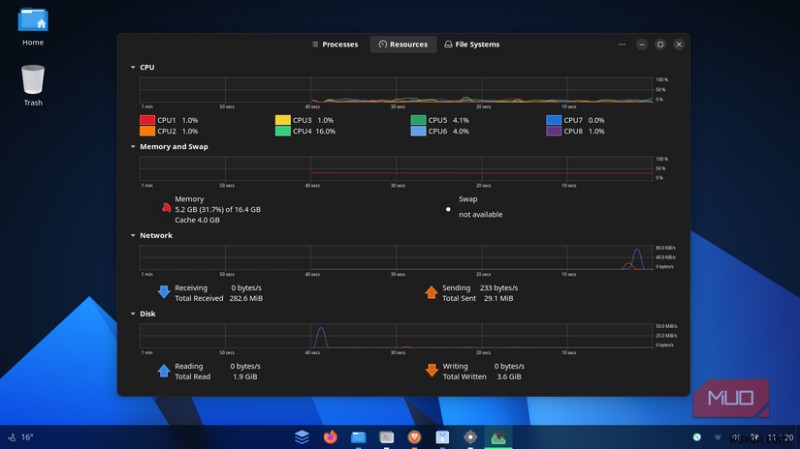
Task: Open the window menu (three dots)
Action: point(621,44)
